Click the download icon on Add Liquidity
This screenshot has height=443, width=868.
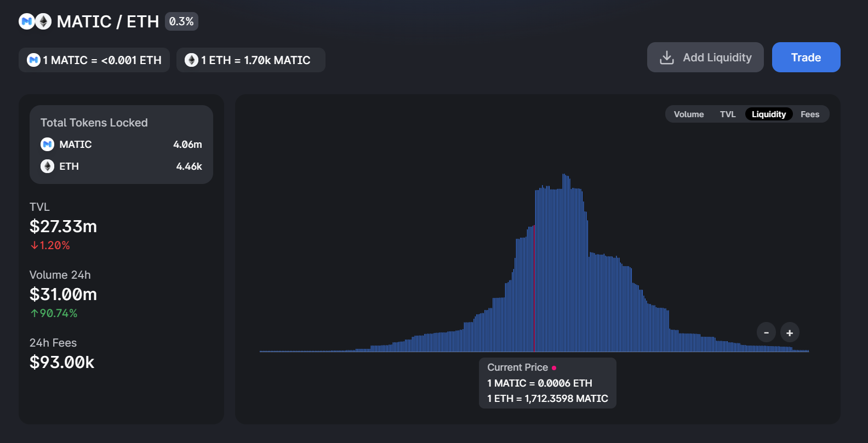(x=667, y=57)
